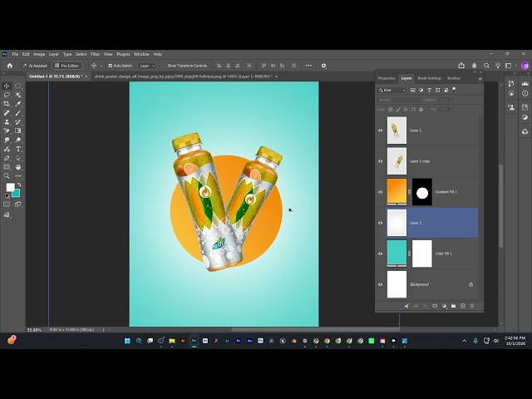
Task: Select Color Fill 1 teal thumbnail
Action: tap(397, 254)
